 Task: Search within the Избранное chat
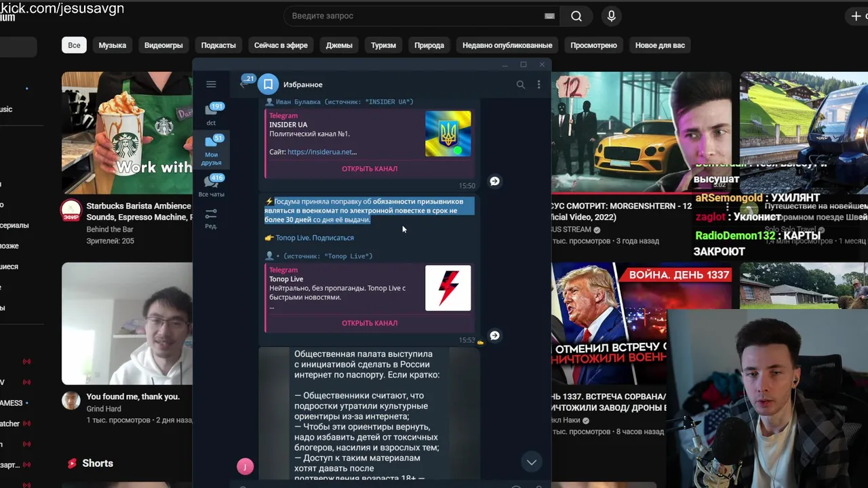tap(521, 85)
